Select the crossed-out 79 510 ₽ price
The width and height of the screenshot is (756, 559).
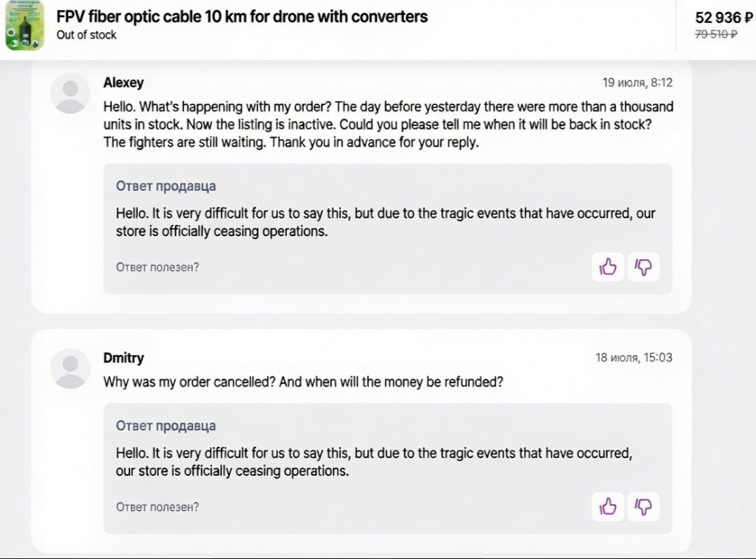coord(716,34)
